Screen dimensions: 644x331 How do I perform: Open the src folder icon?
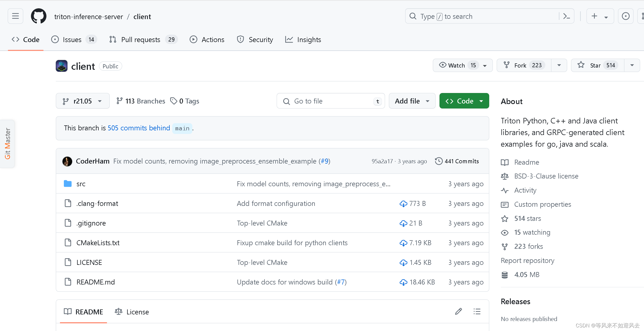(x=68, y=184)
